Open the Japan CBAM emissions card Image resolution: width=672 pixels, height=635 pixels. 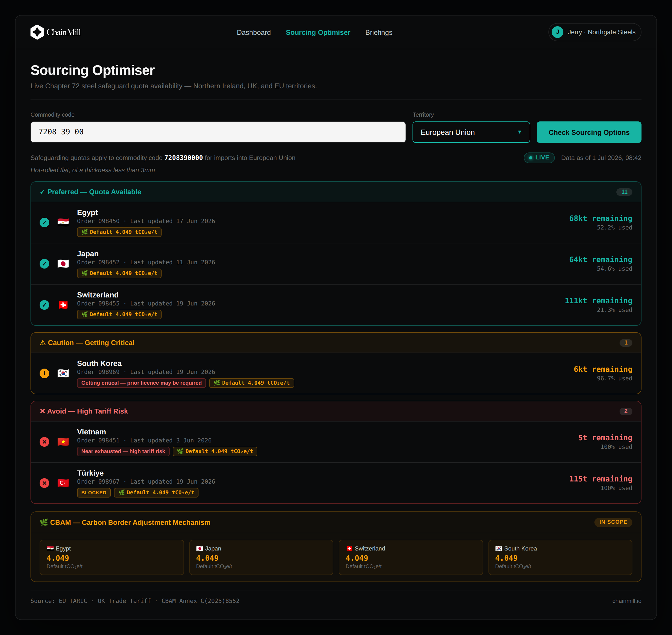pos(261,557)
